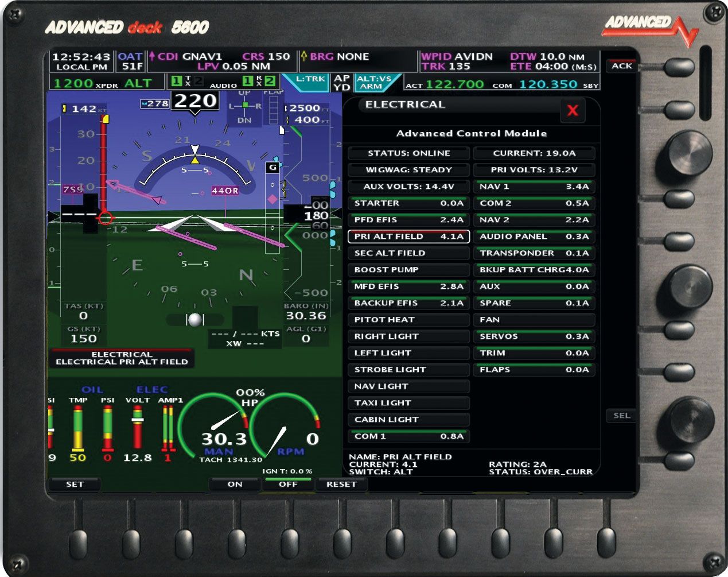
Task: Select the RIGHT LIGHT circuit row
Action: coord(408,336)
